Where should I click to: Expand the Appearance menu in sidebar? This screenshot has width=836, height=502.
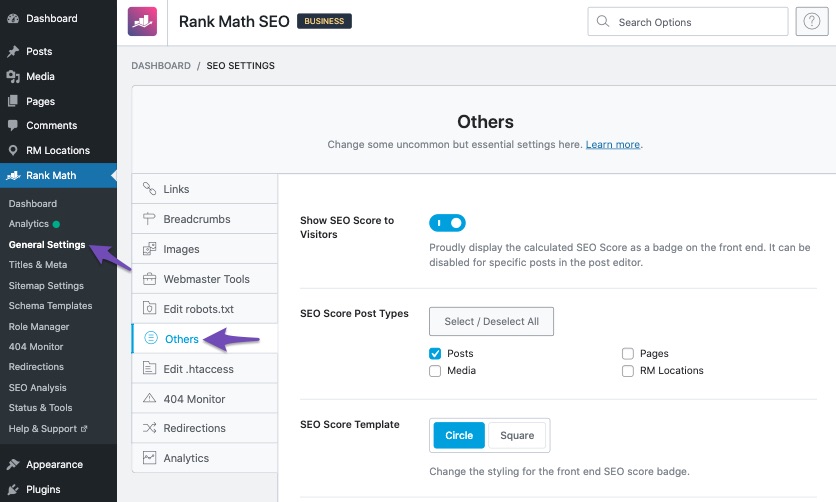pyautogui.click(x=54, y=464)
